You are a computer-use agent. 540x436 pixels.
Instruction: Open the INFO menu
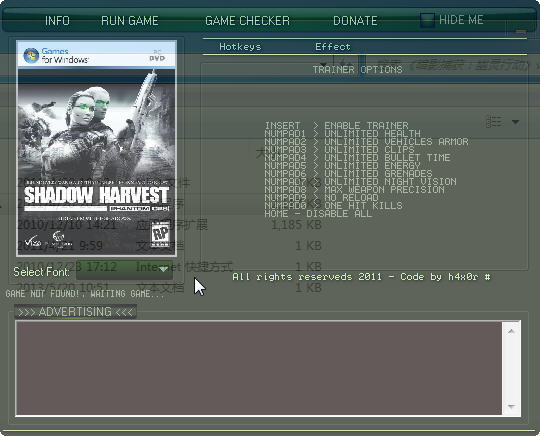[57, 21]
